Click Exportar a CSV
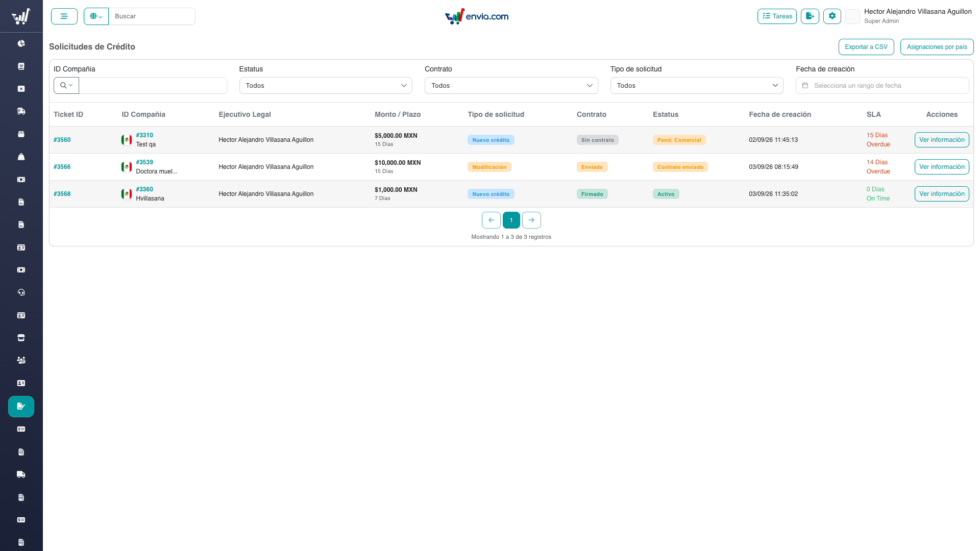The image size is (980, 551). pyautogui.click(x=866, y=47)
